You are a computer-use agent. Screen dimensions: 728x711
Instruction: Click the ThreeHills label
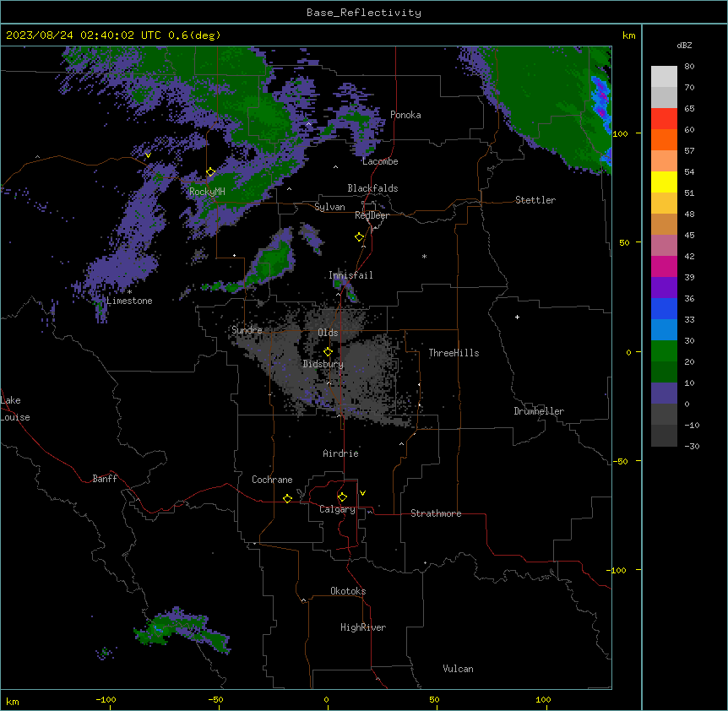tap(454, 353)
